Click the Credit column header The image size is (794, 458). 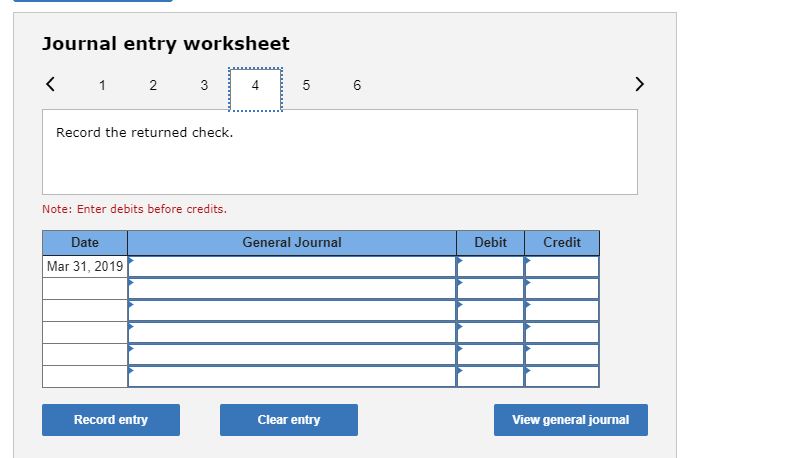(x=562, y=243)
